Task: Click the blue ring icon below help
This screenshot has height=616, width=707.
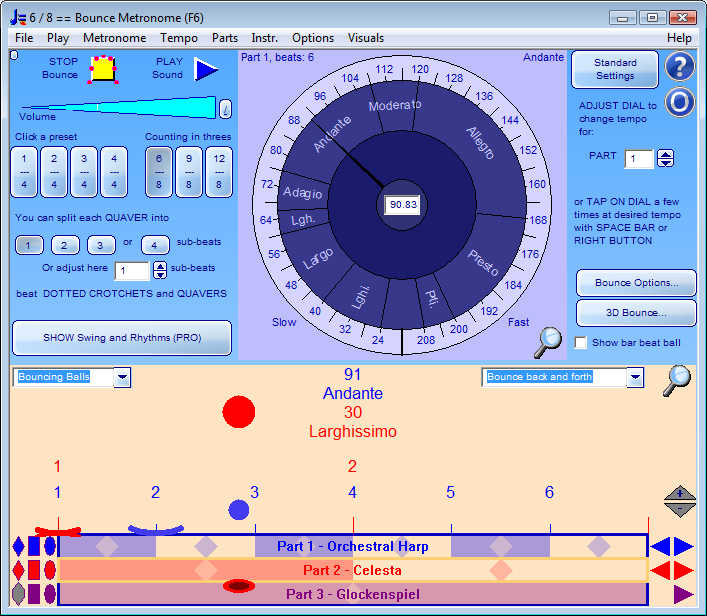Action: tap(679, 102)
